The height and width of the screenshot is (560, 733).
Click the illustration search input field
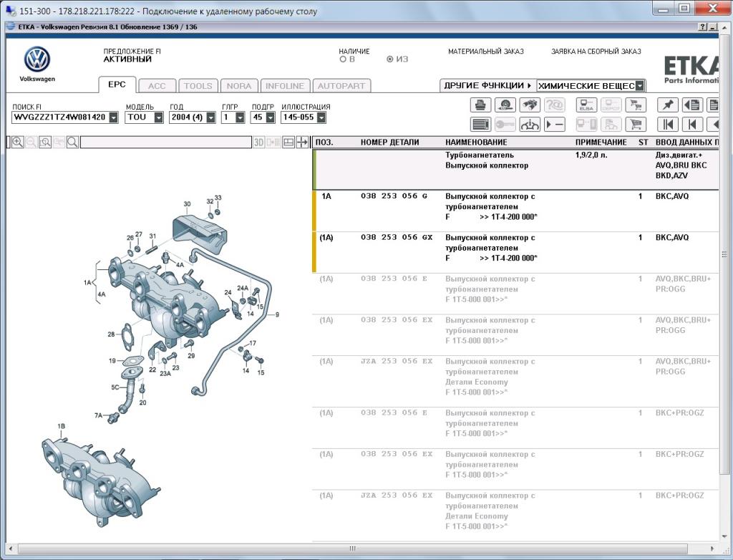pos(166,143)
